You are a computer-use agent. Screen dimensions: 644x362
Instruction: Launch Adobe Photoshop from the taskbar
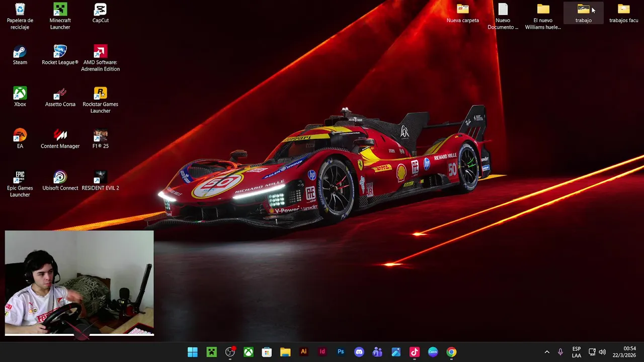pyautogui.click(x=341, y=352)
